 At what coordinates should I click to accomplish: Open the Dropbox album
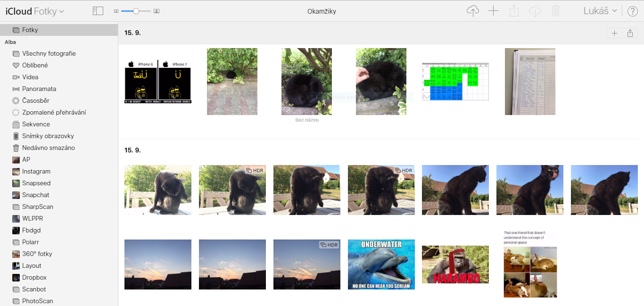(59, 277)
